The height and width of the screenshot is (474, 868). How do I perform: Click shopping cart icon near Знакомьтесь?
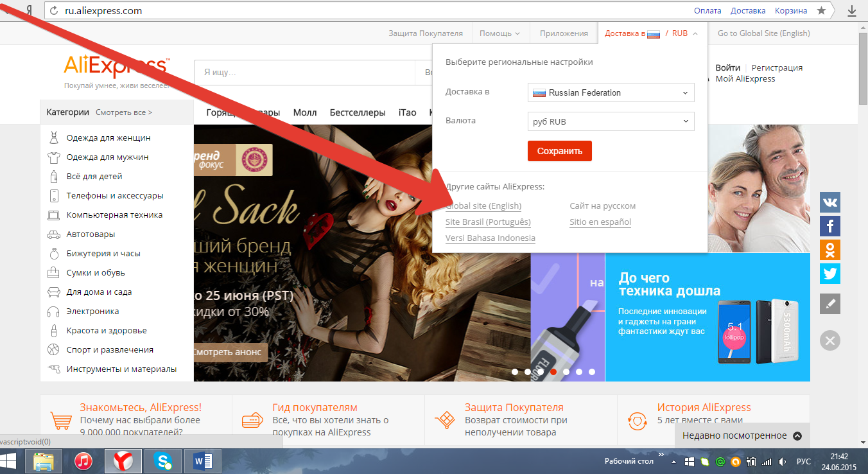click(61, 420)
